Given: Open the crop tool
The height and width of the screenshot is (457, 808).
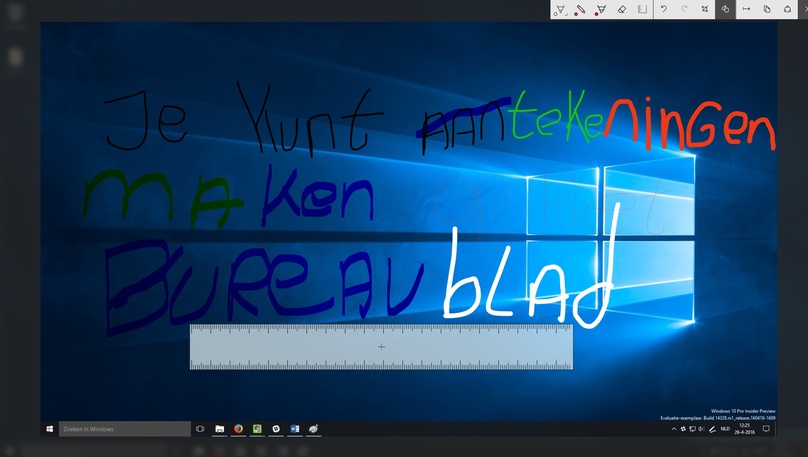Looking at the screenshot, I should click(704, 9).
